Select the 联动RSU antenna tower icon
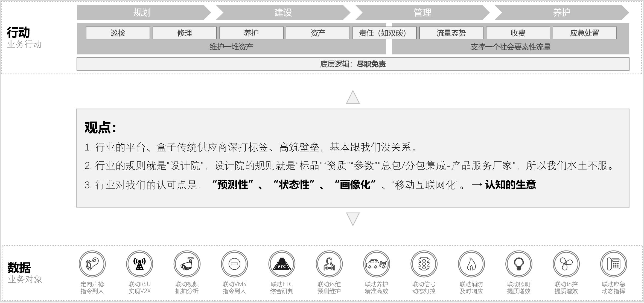 coord(139,264)
